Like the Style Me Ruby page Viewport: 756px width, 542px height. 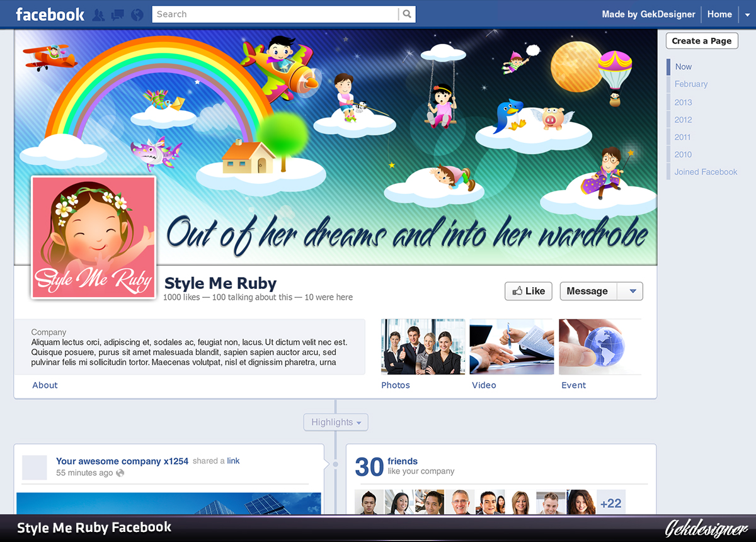tap(529, 291)
